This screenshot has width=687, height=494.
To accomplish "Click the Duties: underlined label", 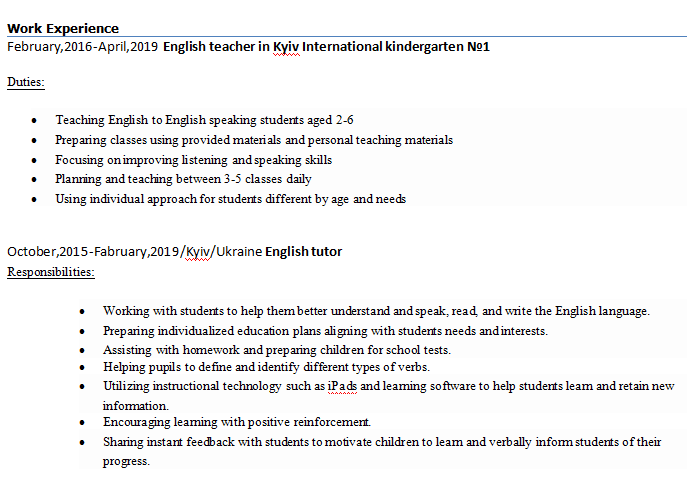I will click(x=26, y=82).
